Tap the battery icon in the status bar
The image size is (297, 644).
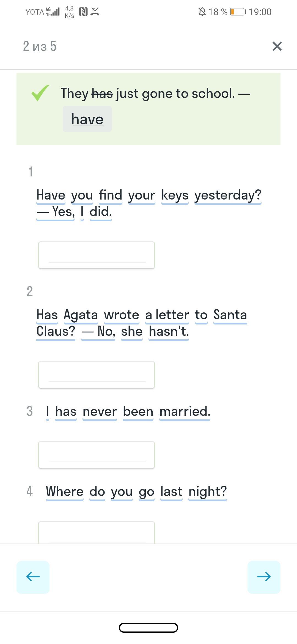(x=238, y=12)
